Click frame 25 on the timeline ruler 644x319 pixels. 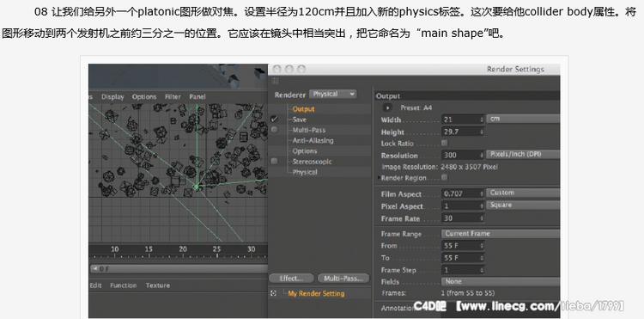(x=217, y=249)
